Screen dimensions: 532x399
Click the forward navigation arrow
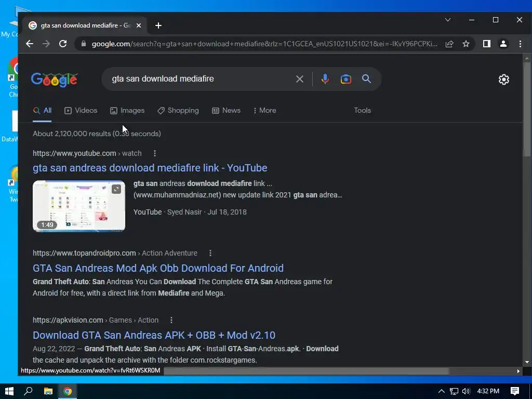tap(46, 44)
